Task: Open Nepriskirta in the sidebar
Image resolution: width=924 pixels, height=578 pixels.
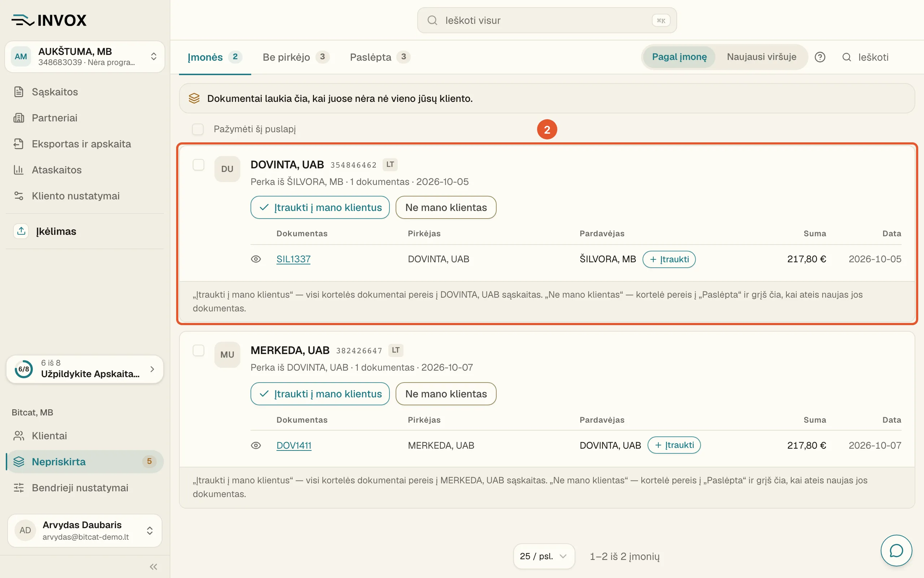Action: pos(85,462)
